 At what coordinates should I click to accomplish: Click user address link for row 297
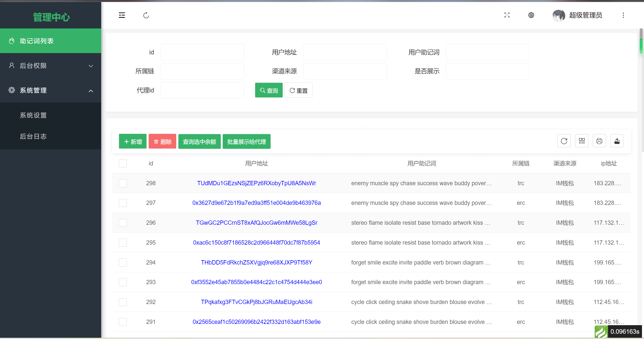[256, 203]
